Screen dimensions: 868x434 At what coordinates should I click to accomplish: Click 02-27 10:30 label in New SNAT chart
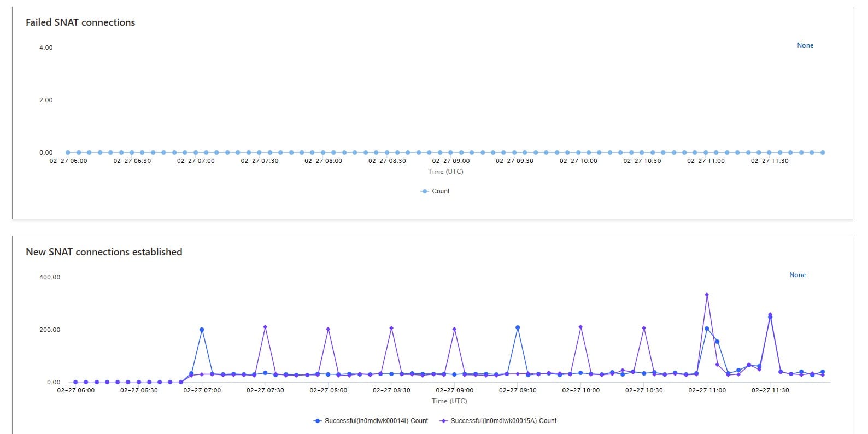[x=644, y=391]
